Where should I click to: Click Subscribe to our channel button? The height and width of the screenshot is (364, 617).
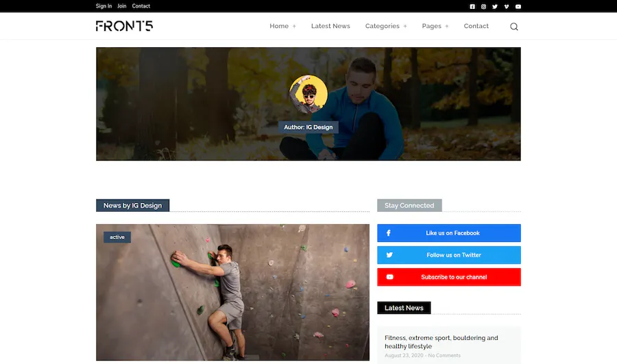tap(449, 277)
